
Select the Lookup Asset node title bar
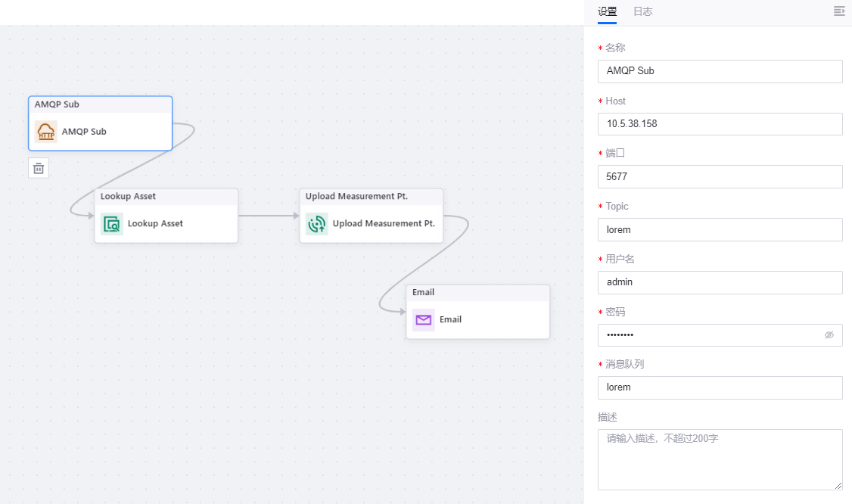tap(166, 197)
